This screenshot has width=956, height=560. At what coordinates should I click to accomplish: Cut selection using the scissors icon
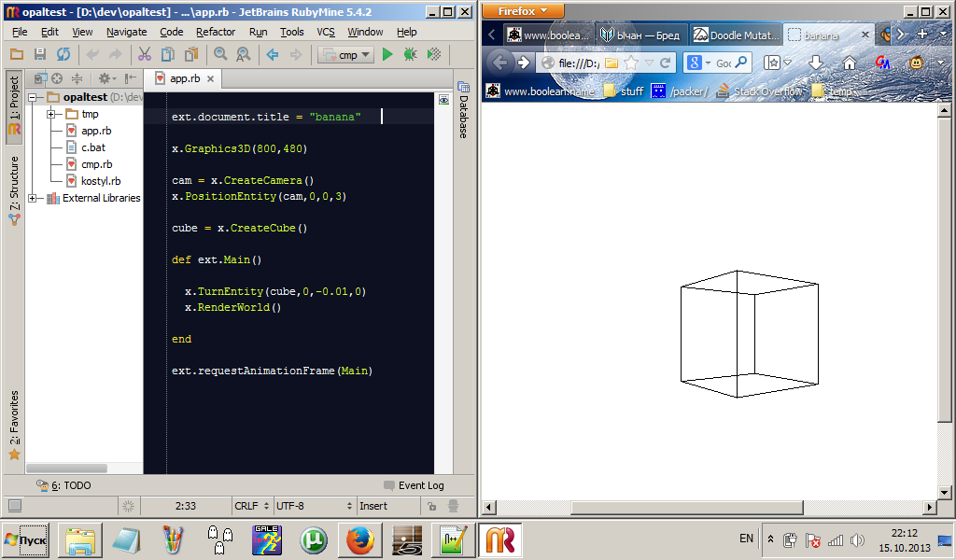(x=144, y=55)
